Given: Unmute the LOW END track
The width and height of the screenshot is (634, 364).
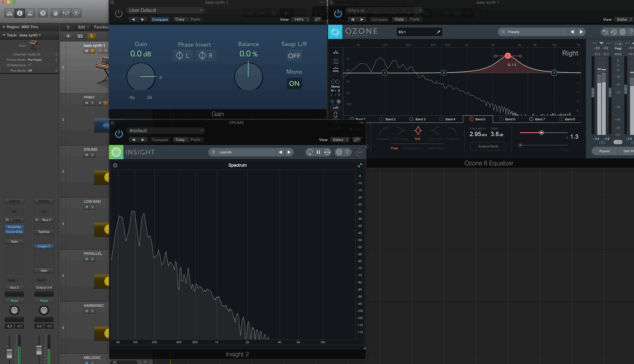Looking at the screenshot, I should [x=86, y=207].
